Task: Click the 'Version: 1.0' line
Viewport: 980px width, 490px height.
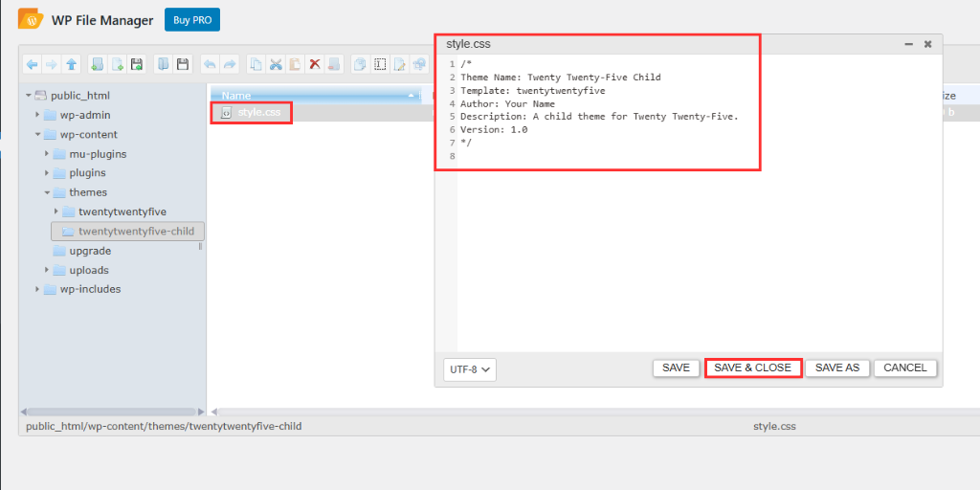Action: (x=494, y=130)
